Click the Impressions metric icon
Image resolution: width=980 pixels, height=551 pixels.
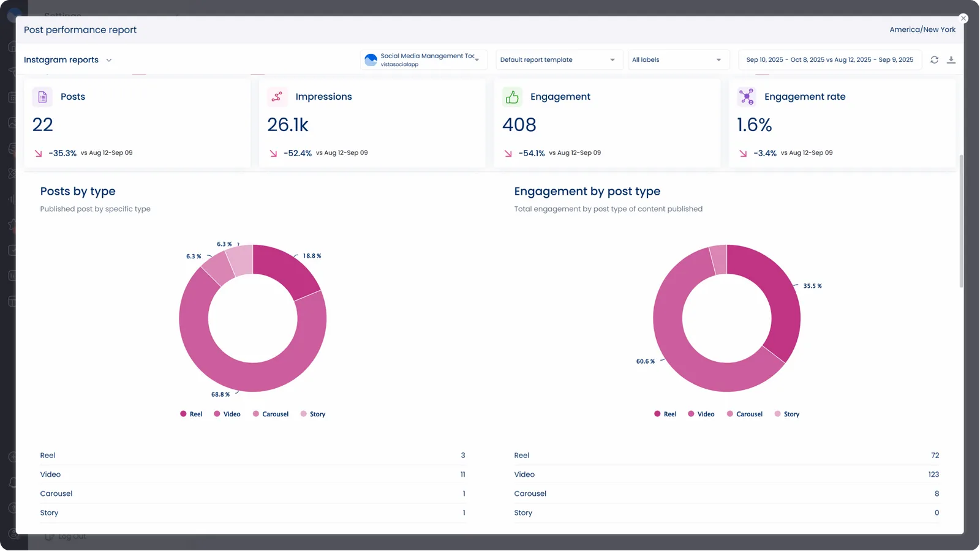click(x=277, y=97)
